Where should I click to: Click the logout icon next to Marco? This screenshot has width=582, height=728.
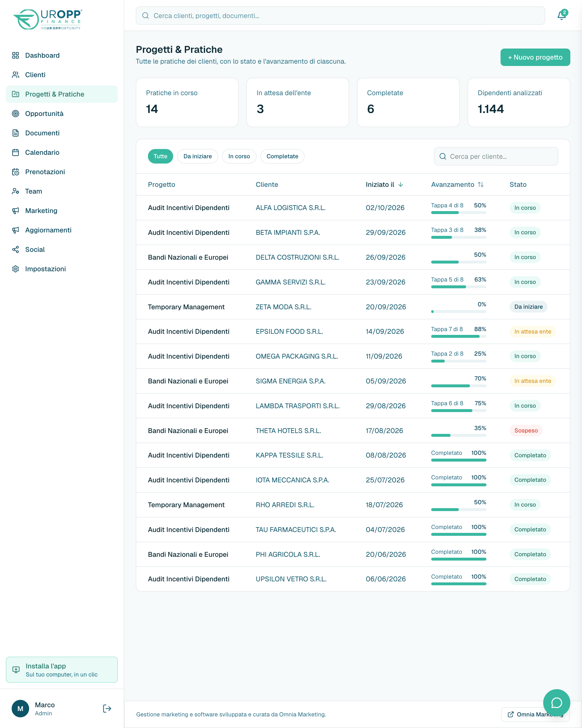click(107, 708)
